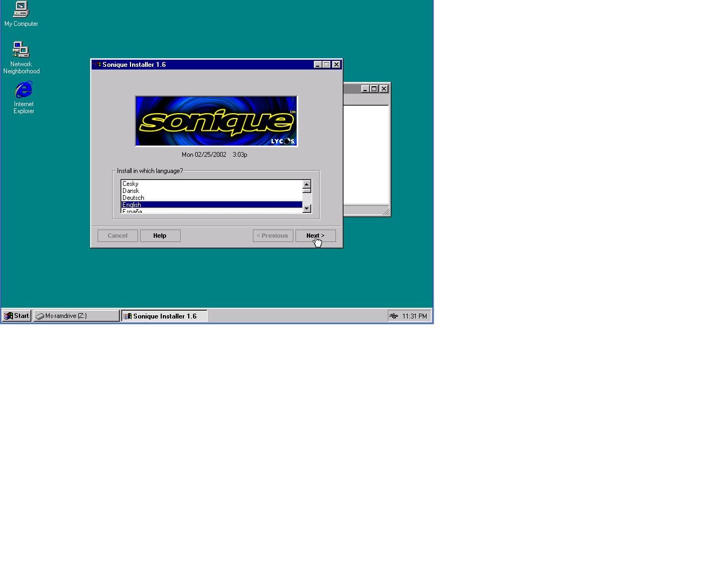
Task: Close the Sonique Installer window
Action: [x=336, y=65]
